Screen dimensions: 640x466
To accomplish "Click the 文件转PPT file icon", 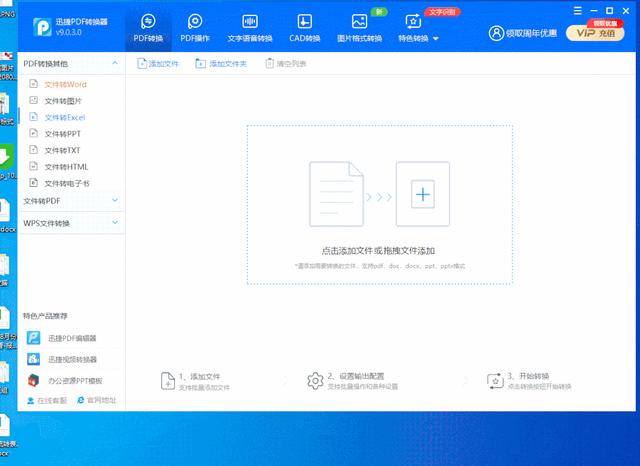I will click(x=34, y=133).
